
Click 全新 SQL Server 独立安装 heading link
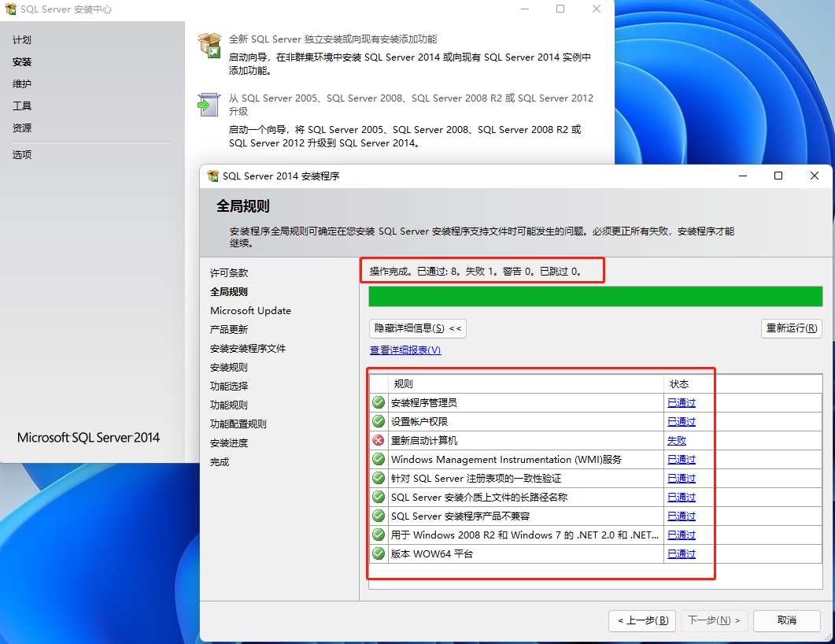(x=333, y=39)
